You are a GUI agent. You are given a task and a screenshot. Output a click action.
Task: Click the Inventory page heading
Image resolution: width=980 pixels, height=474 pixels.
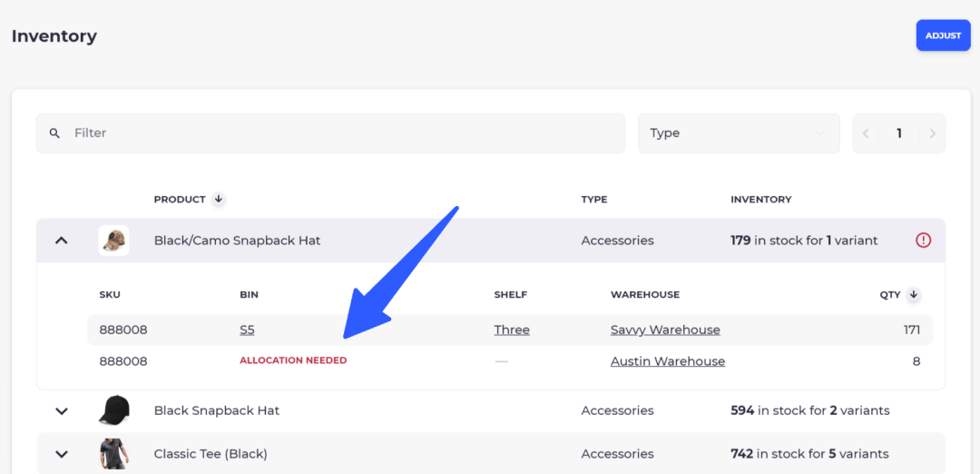[x=54, y=36]
